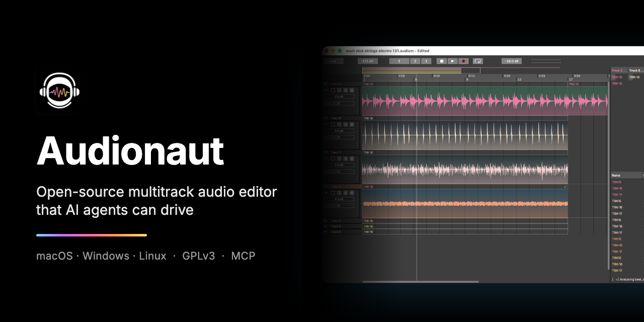Image resolution: width=644 pixels, height=322 pixels.
Task: Toggle the I button on Track 6
Action: coord(339,124)
